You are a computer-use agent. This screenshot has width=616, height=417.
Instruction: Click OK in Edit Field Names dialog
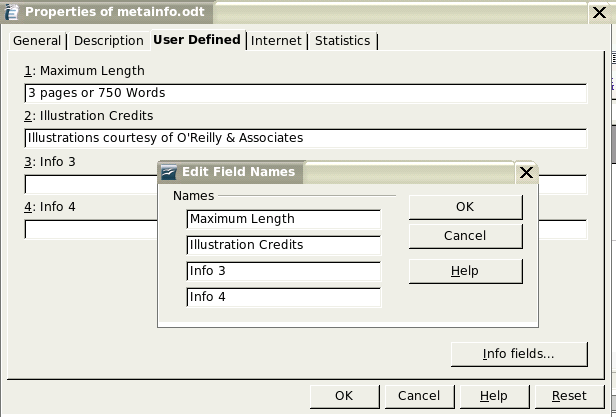[465, 207]
